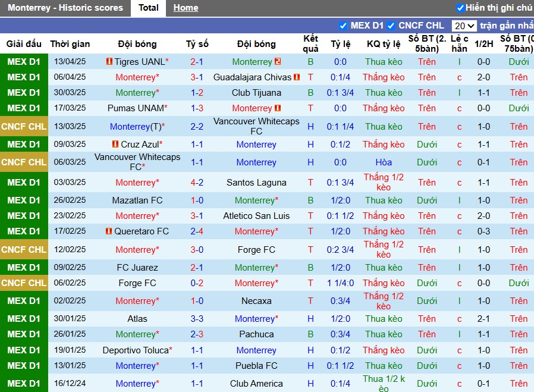Image resolution: width=534 pixels, height=392 pixels.
Task: Click Mazatlan FC team name
Action: 137,200
